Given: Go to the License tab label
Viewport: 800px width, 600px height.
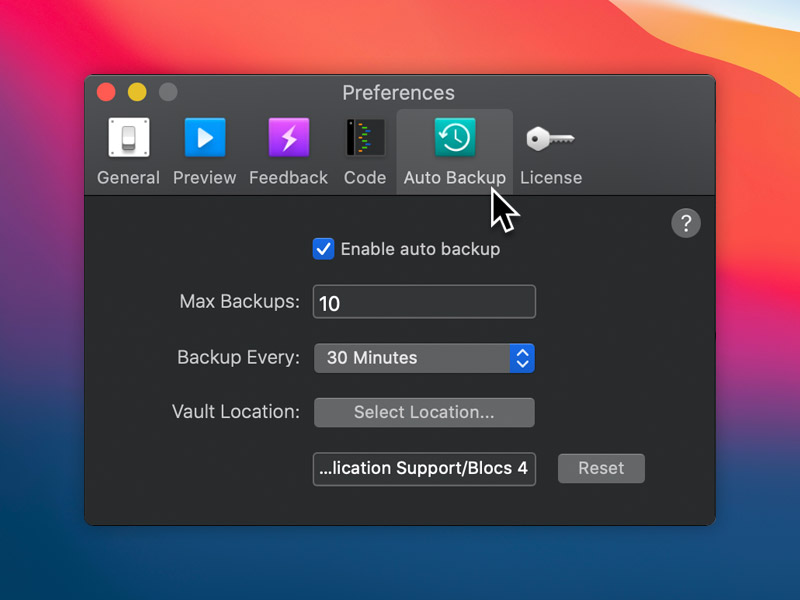Looking at the screenshot, I should tap(550, 178).
